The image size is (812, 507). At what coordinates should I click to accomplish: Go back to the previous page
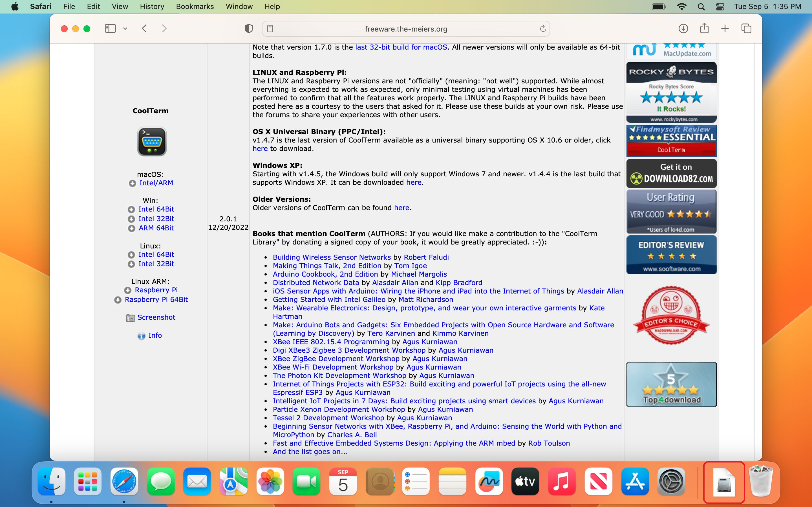point(145,28)
